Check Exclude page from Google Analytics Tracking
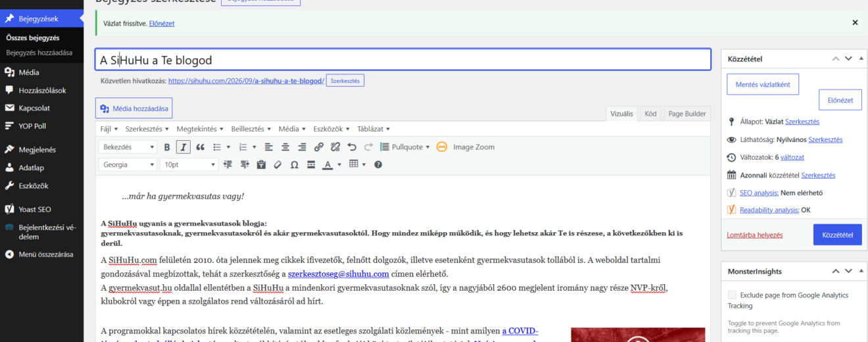868x342 pixels. pos(732,295)
